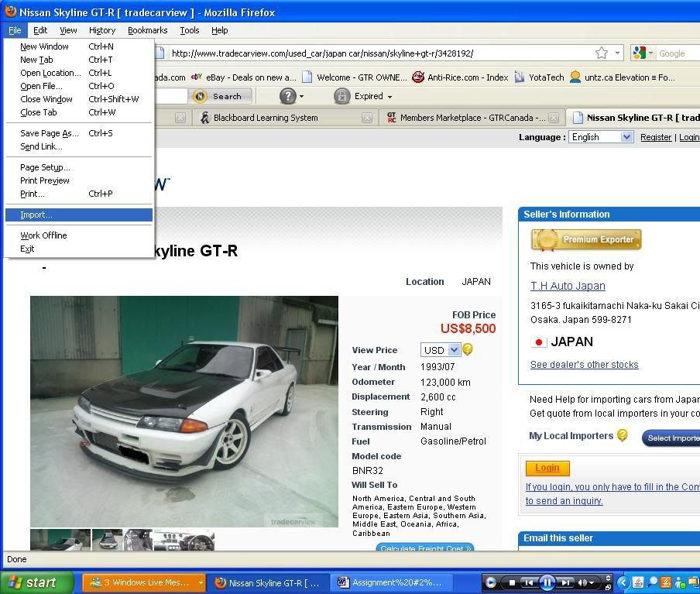Open the Tools menu
This screenshot has height=594, width=700.
click(x=189, y=30)
